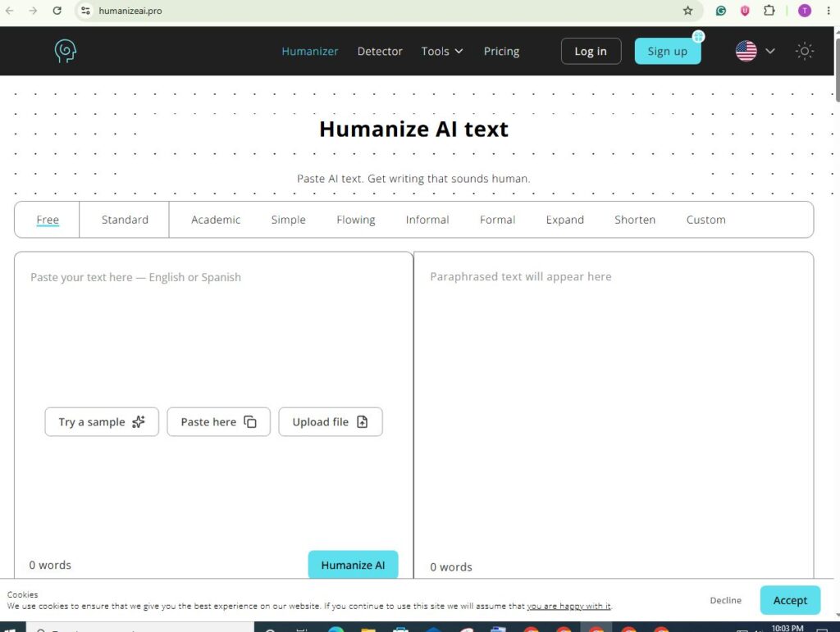The height and width of the screenshot is (632, 840).
Task: Click the 'Humanize AI text' heading
Action: click(x=413, y=129)
